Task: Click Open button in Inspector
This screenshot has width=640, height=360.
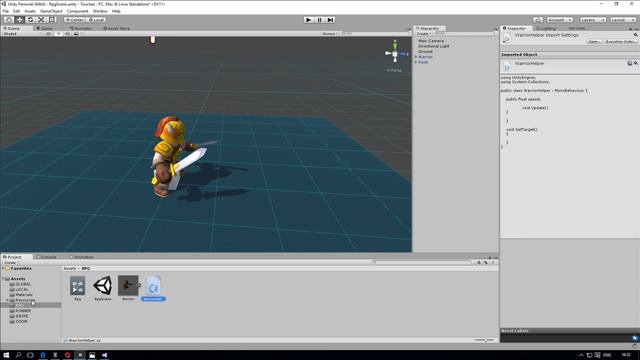Action: pos(594,41)
